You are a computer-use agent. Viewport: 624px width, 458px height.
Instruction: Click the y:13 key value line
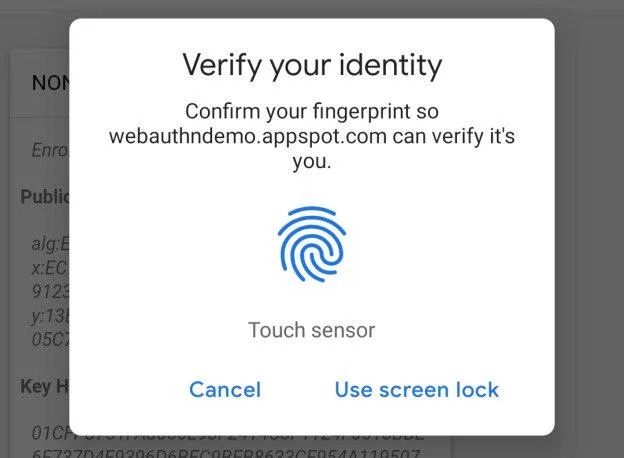coord(49,312)
